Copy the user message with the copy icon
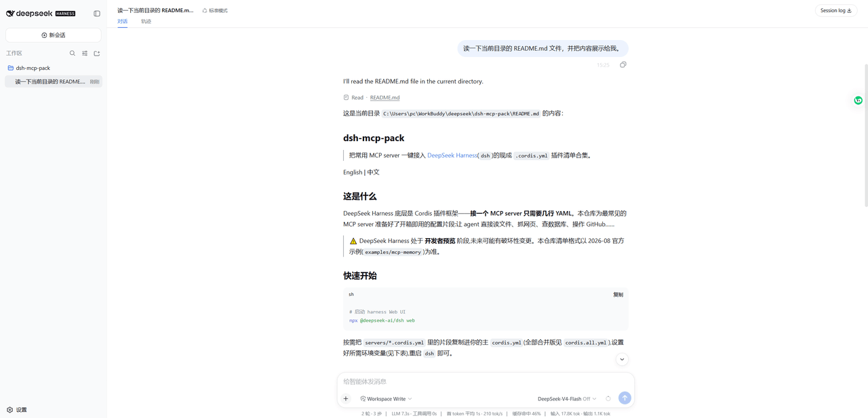The height and width of the screenshot is (418, 868). pyautogui.click(x=623, y=64)
